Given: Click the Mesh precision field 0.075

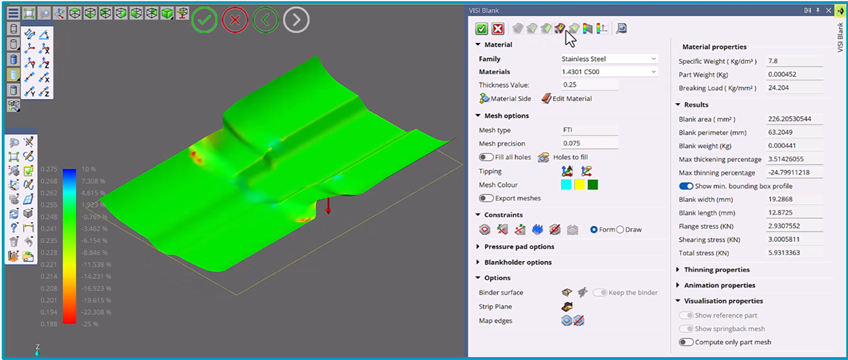Looking at the screenshot, I should click(x=589, y=143).
